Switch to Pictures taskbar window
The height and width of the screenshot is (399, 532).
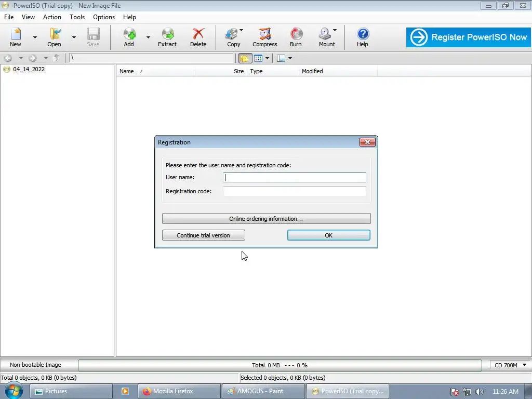71,391
